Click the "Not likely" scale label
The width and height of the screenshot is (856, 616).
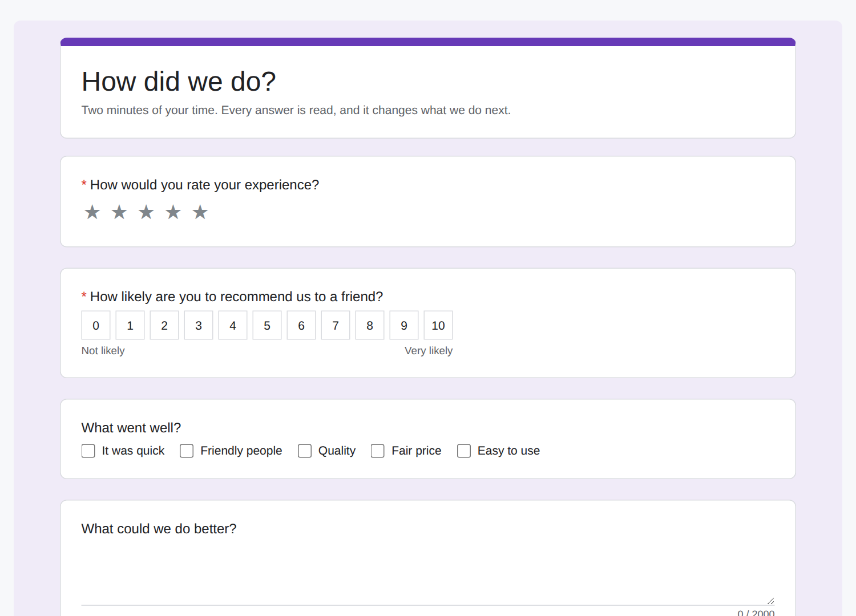click(x=103, y=351)
